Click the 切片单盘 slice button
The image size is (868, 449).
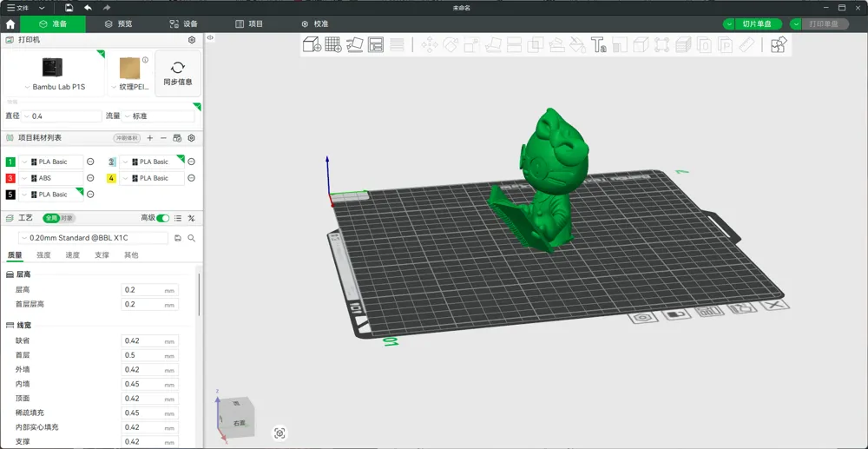[758, 23]
